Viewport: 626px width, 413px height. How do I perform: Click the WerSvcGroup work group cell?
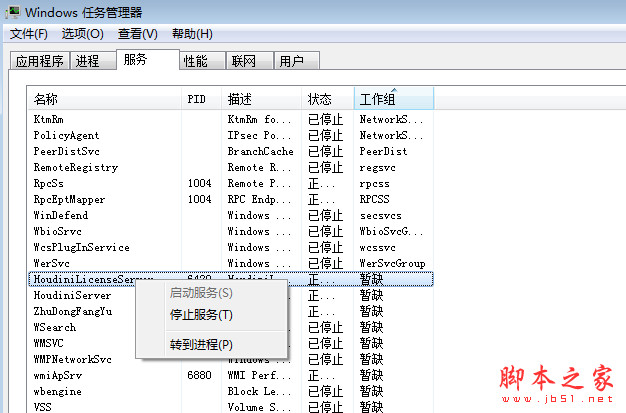pos(392,264)
